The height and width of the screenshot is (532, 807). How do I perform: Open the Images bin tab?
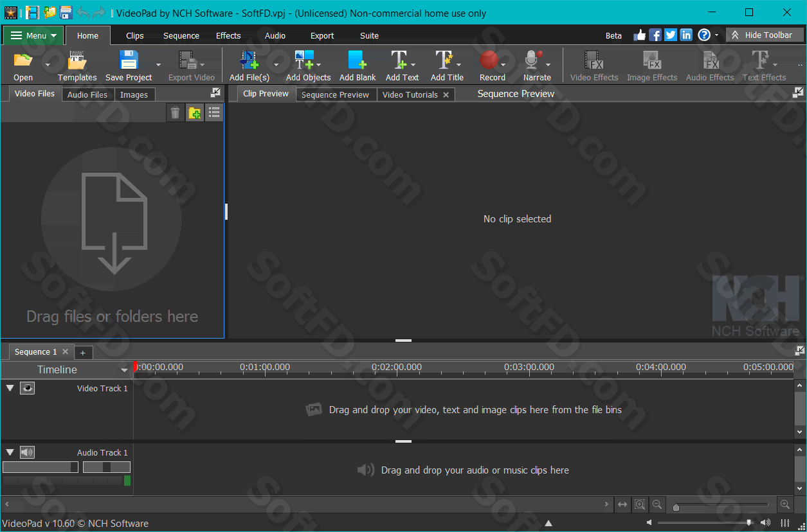pos(134,94)
